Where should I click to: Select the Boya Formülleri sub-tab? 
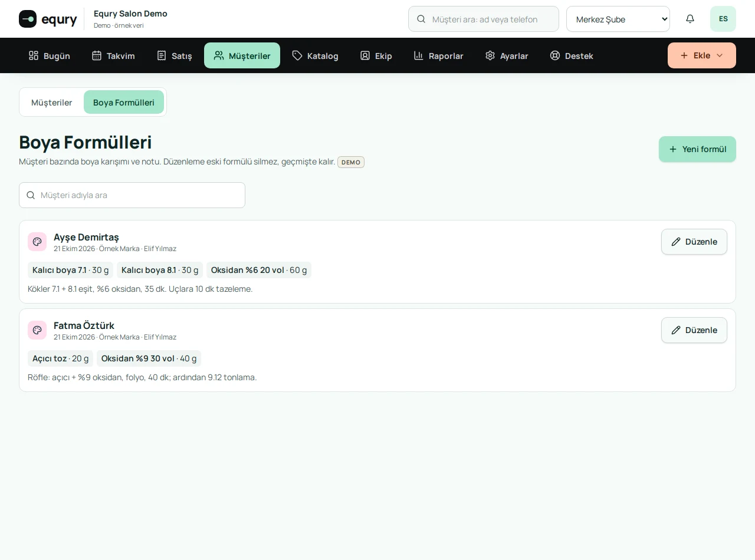tap(124, 102)
